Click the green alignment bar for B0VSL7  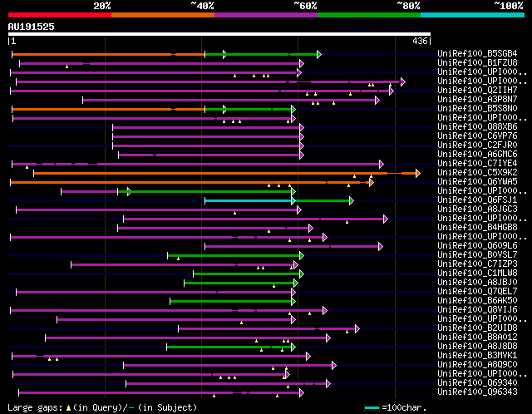point(234,255)
